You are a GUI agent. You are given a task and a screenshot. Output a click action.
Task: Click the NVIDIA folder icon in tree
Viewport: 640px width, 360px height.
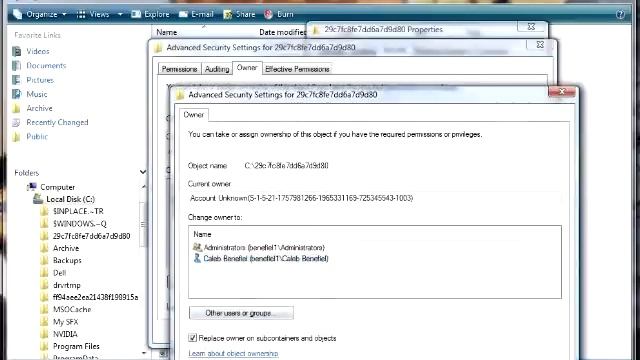pos(44,334)
